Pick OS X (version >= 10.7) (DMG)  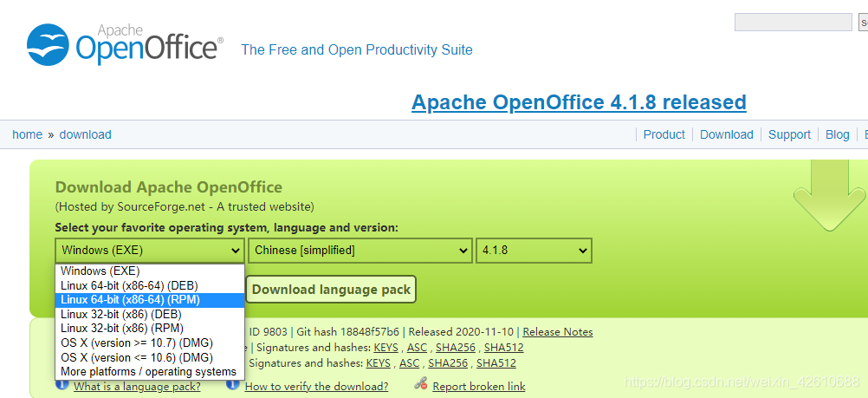point(150,343)
